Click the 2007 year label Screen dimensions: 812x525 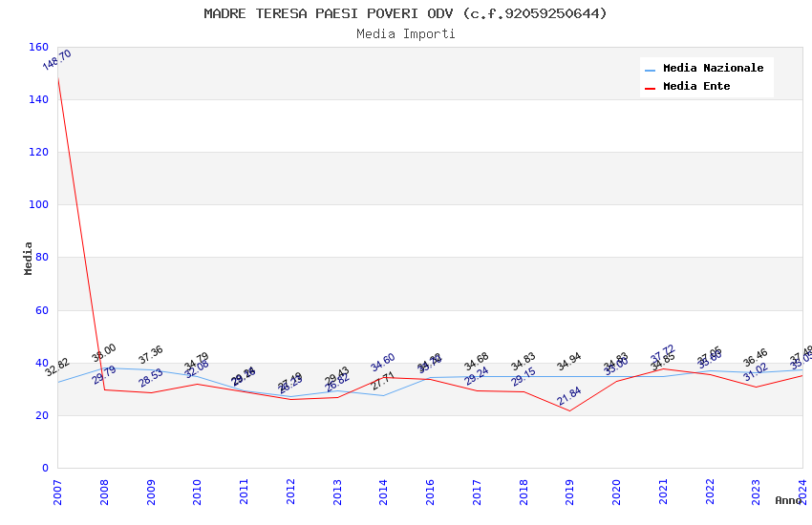57,492
